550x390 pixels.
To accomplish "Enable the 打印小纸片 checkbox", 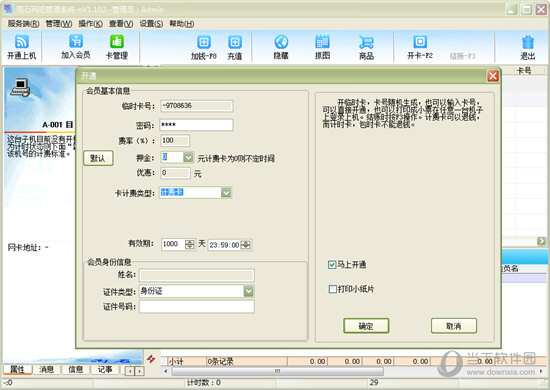I will click(x=332, y=289).
